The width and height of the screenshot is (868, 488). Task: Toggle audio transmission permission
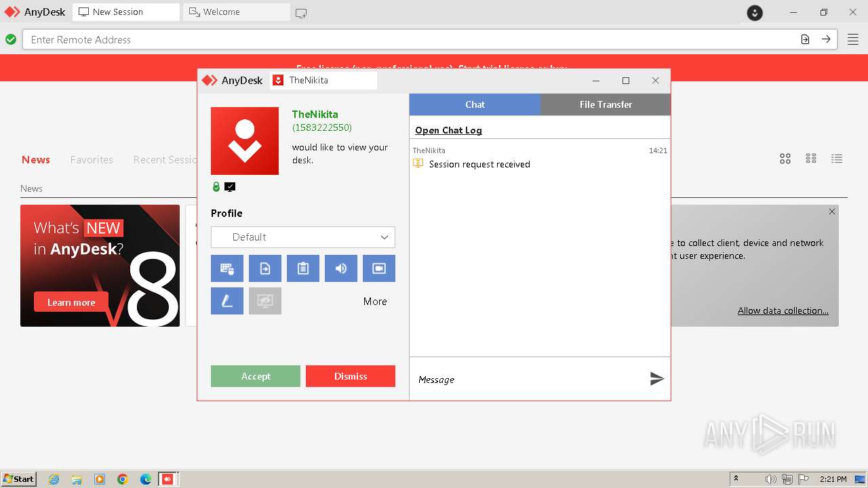point(341,268)
